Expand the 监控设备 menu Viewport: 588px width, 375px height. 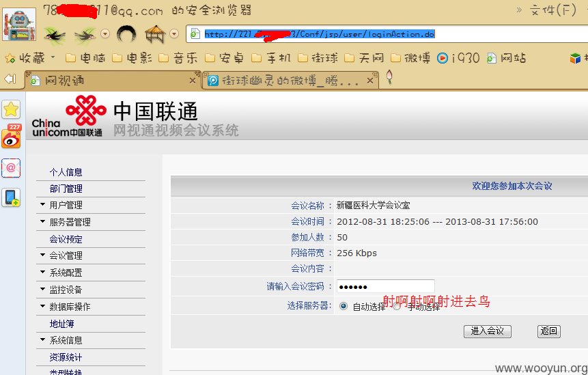[66, 290]
